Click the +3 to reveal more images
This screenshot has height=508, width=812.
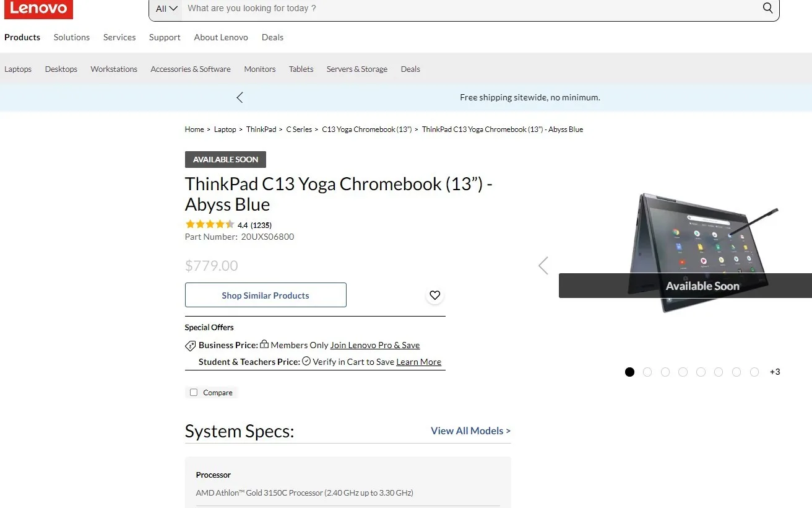click(x=775, y=372)
